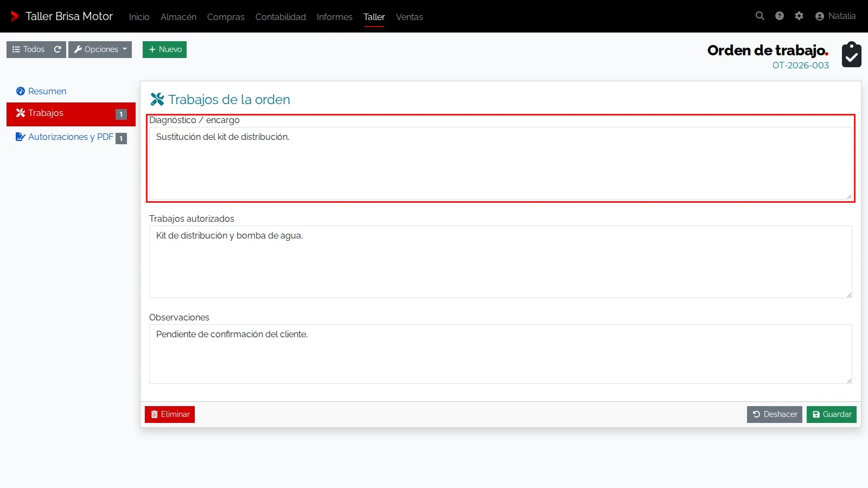The width and height of the screenshot is (868, 488).
Task: Show the Todos list
Action: (29, 49)
